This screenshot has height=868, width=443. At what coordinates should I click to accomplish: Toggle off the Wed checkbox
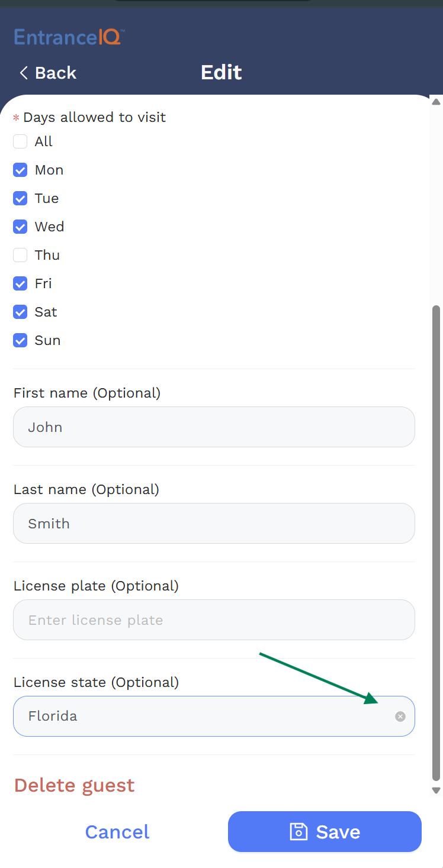point(20,227)
